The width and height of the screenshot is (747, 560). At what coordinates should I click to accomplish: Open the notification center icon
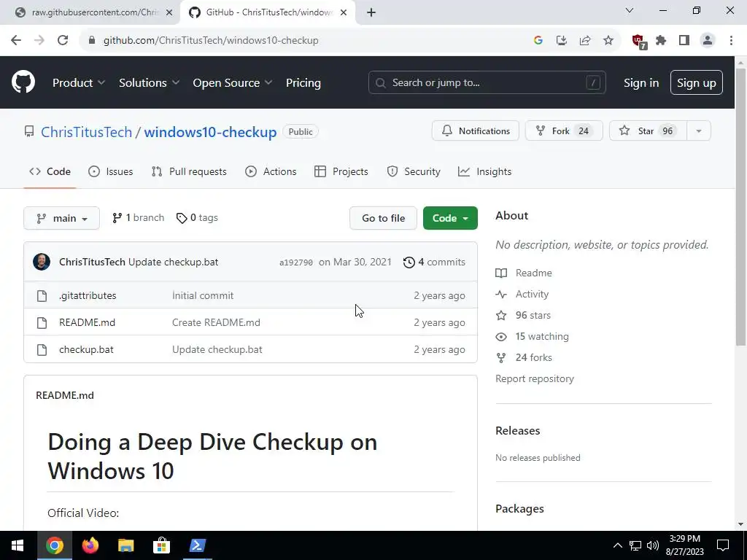tap(723, 545)
